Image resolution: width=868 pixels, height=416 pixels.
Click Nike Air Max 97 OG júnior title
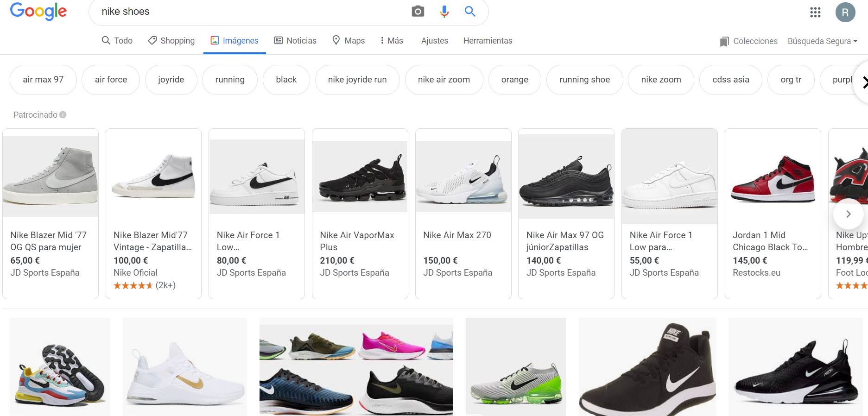click(x=565, y=241)
